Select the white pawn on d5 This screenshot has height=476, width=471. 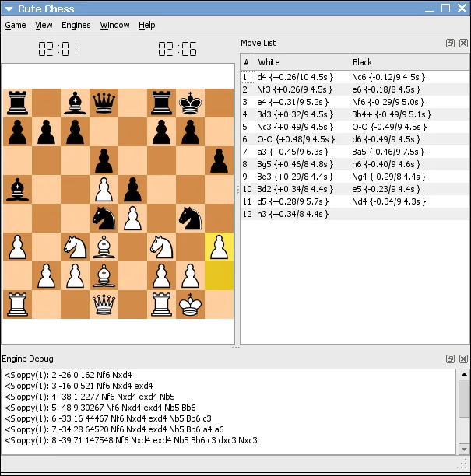tap(104, 189)
